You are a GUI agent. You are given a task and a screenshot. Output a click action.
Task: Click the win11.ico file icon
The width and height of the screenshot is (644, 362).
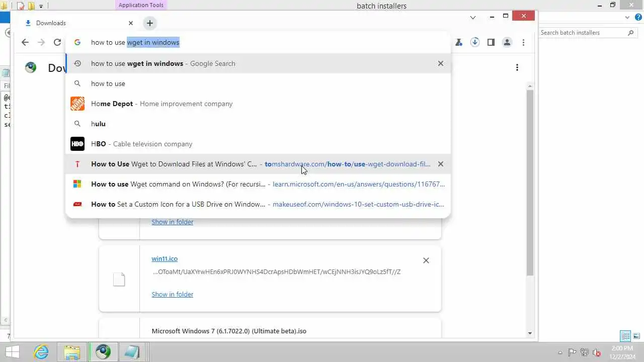[x=119, y=280]
